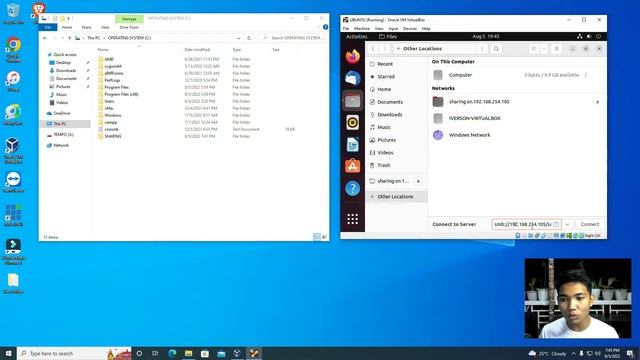Click Activities in the Ubuntu top bar
The width and height of the screenshot is (640, 360).
tap(356, 36)
